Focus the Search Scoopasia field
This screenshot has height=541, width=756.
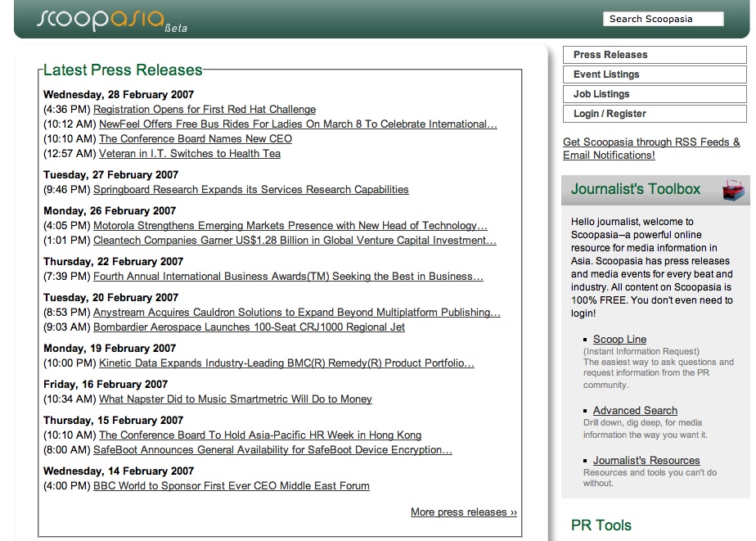click(663, 19)
